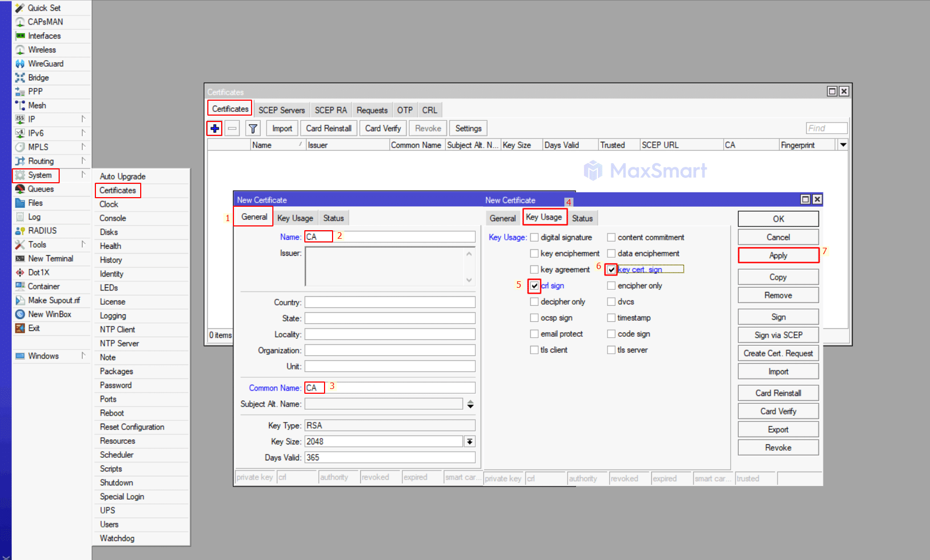Click Create Cert. Request button
Image resolution: width=930 pixels, height=560 pixels.
778,353
